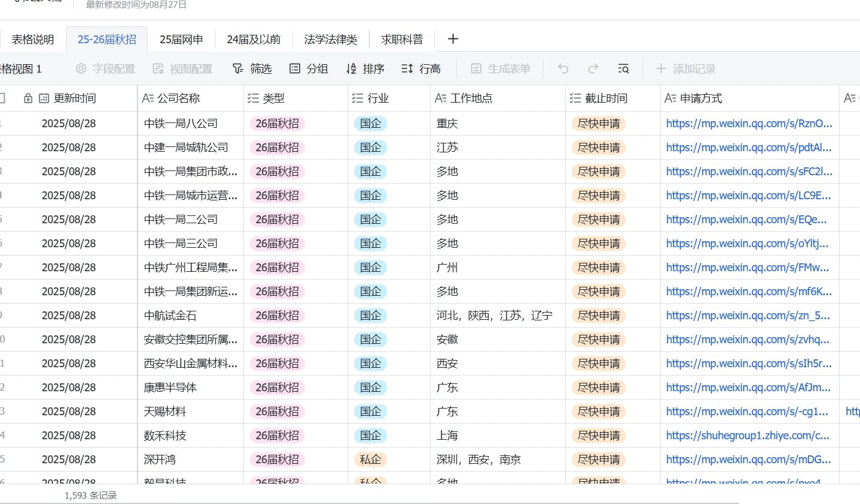Click the 重庆 work location cell
The image size is (860, 504).
click(498, 124)
